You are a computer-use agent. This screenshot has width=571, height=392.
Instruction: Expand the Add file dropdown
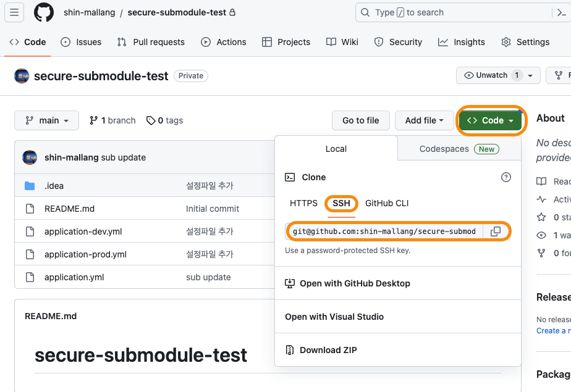pos(425,120)
